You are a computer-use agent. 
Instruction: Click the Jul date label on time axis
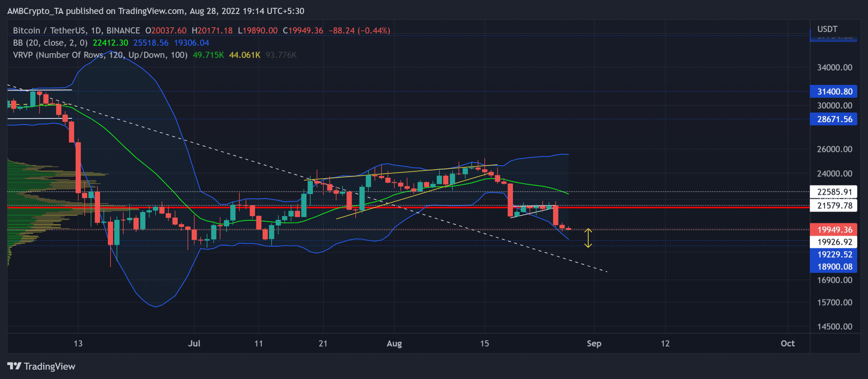[x=194, y=343]
